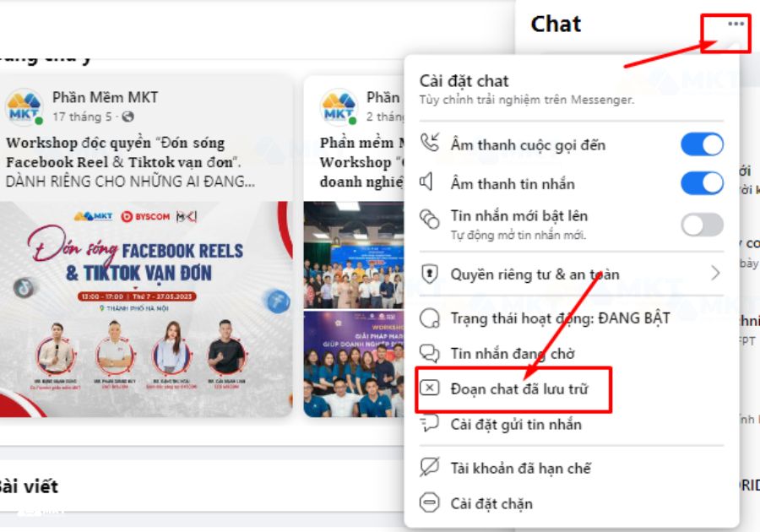This screenshot has height=532, width=760.
Task: Open the blue-shirt team photo thumbnail
Action: point(353,364)
